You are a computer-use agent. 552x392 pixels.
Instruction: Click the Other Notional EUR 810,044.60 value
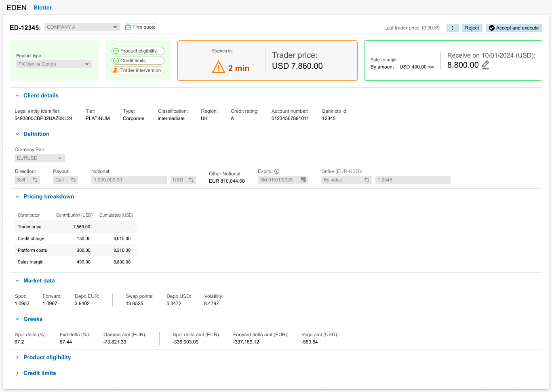click(x=227, y=181)
